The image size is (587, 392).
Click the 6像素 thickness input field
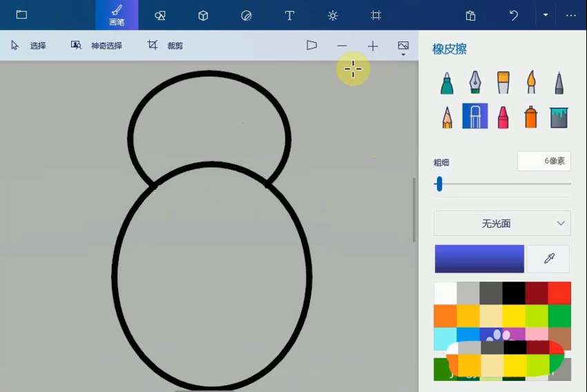544,161
